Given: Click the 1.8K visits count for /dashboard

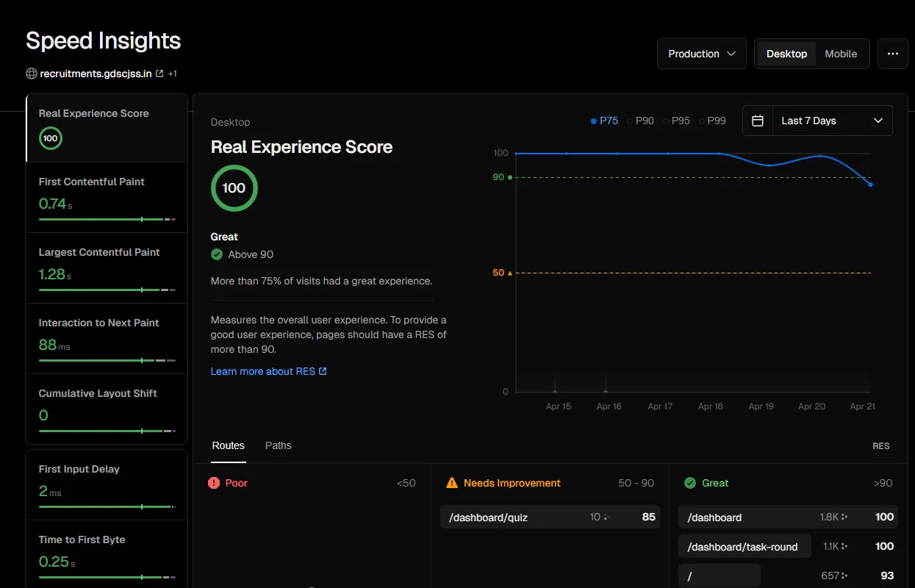Looking at the screenshot, I should 829,517.
